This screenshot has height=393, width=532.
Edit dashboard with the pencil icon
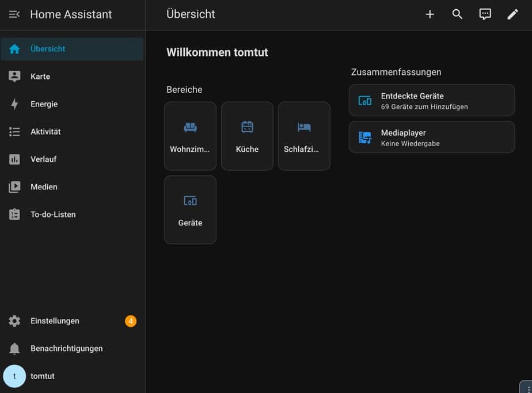pyautogui.click(x=512, y=14)
